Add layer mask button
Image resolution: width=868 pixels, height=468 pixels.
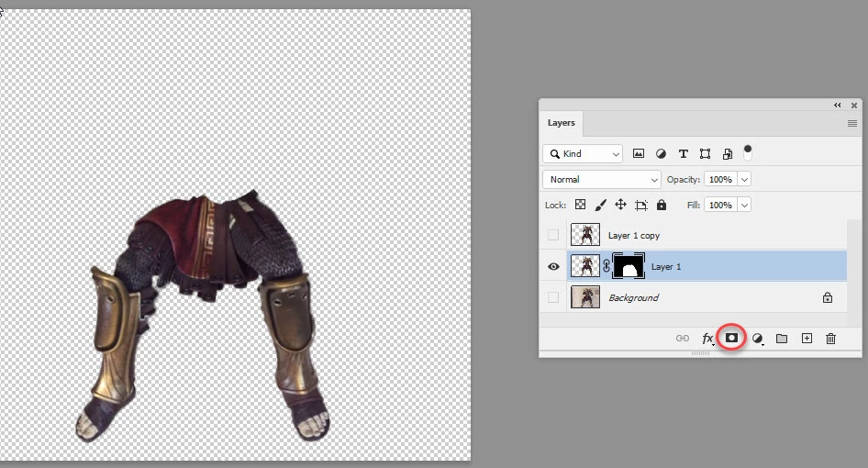pos(732,338)
